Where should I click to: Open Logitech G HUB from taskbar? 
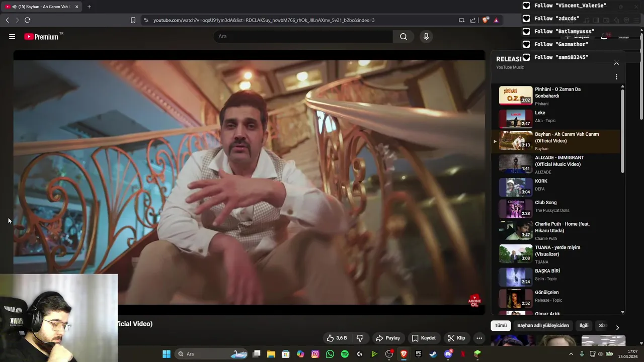point(359,354)
